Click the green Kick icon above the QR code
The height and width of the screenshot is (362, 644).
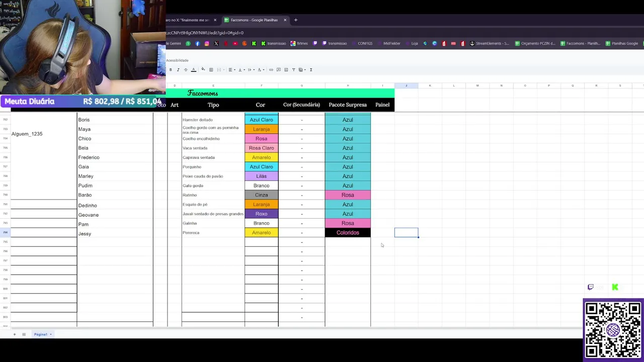[615, 287]
